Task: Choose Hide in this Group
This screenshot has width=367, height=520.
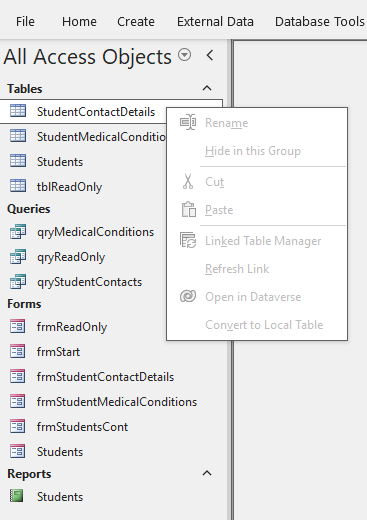Action: pos(257,151)
